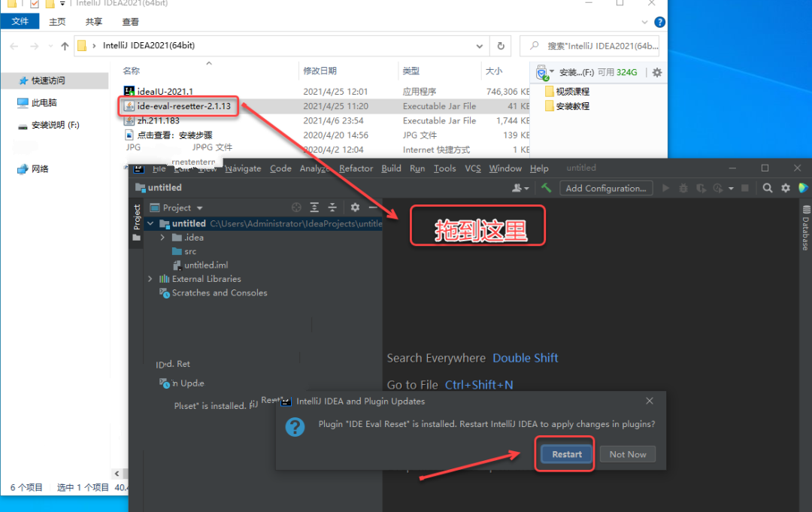The width and height of the screenshot is (812, 512).
Task: Open the 视频课程 folder
Action: (567, 92)
